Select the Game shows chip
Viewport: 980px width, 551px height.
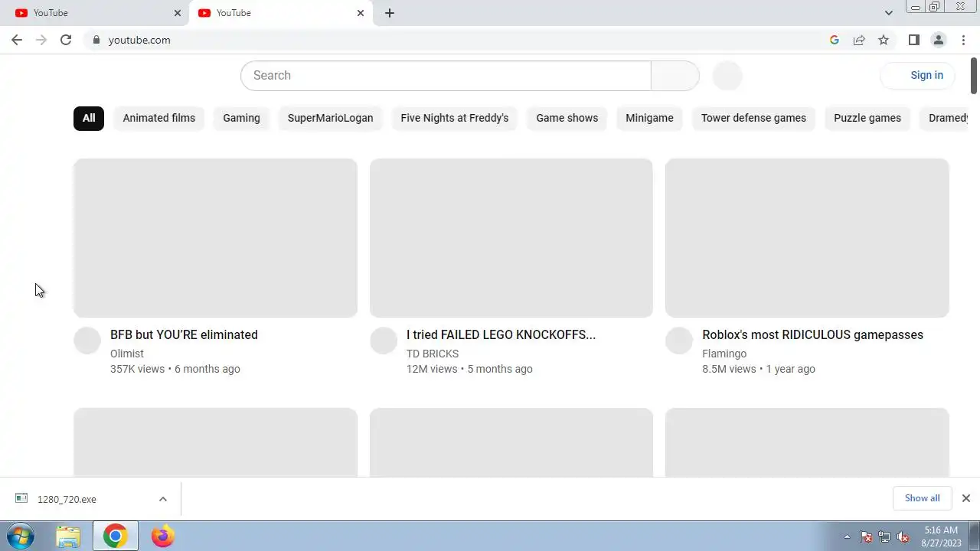click(567, 118)
